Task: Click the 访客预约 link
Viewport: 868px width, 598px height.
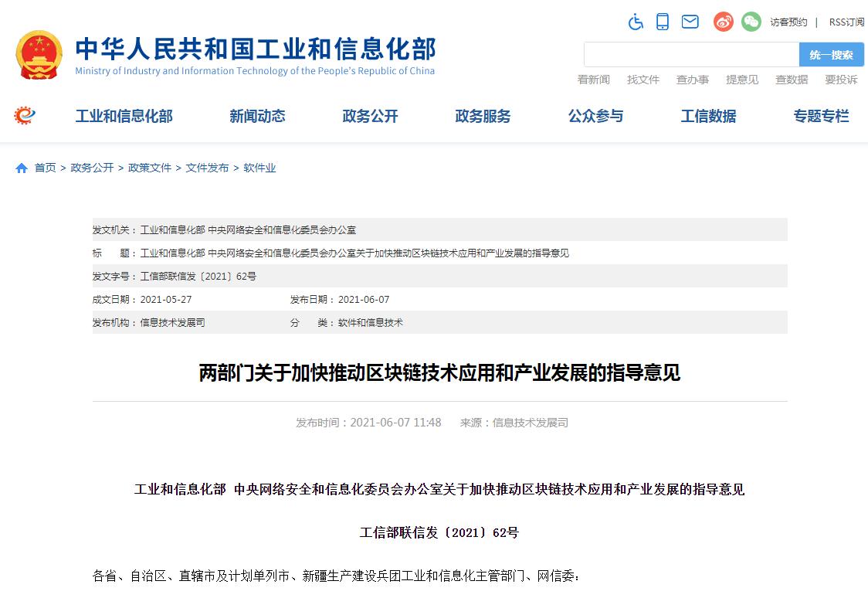Action: [x=788, y=22]
